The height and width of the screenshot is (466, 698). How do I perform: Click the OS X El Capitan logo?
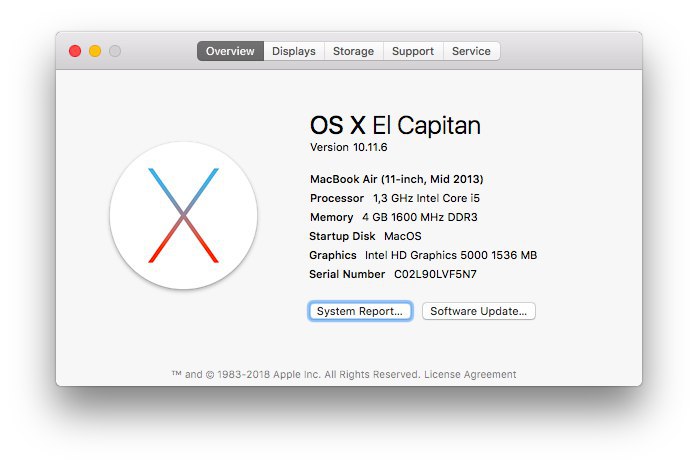coord(183,215)
